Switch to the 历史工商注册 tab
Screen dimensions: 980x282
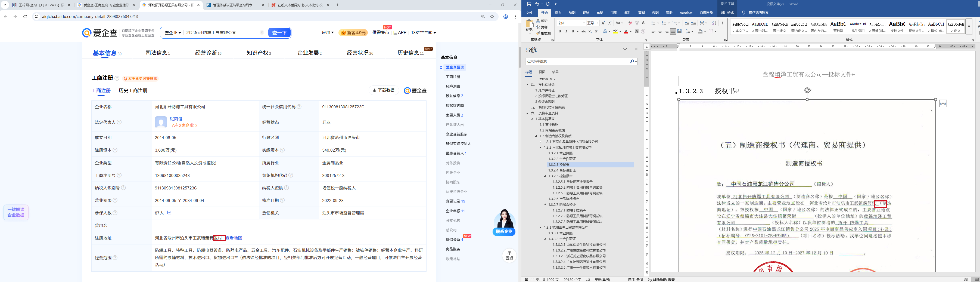point(133,91)
